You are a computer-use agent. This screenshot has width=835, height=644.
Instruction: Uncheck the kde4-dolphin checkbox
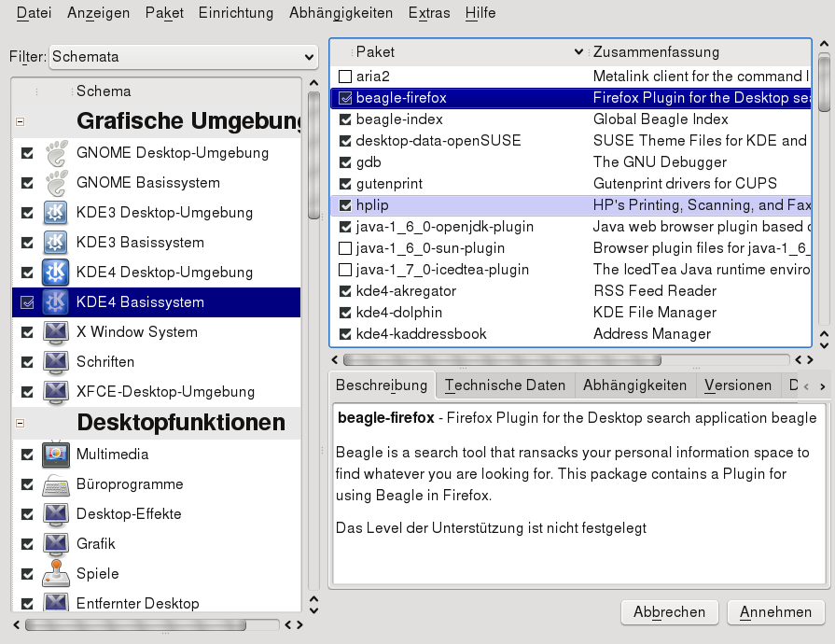click(x=345, y=313)
